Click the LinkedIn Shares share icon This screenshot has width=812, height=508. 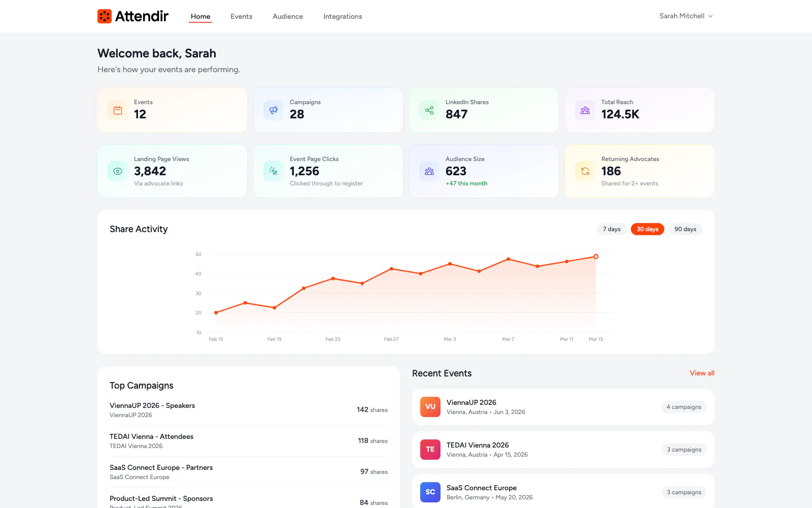tap(429, 110)
